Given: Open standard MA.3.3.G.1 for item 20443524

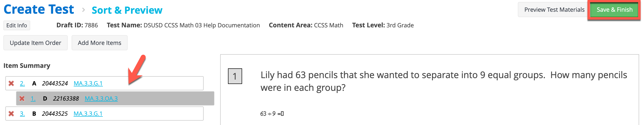Looking at the screenshot, I should point(88,83).
